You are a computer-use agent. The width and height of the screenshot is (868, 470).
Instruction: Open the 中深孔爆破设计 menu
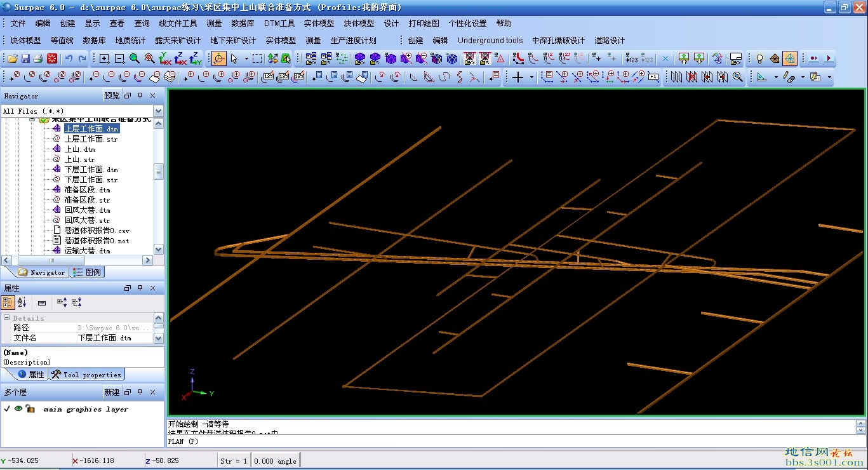tap(559, 40)
